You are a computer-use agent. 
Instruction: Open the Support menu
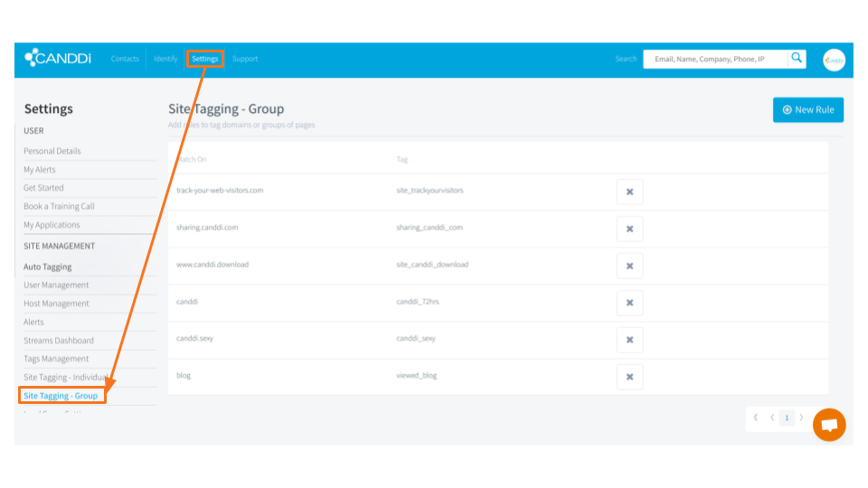[x=245, y=59]
